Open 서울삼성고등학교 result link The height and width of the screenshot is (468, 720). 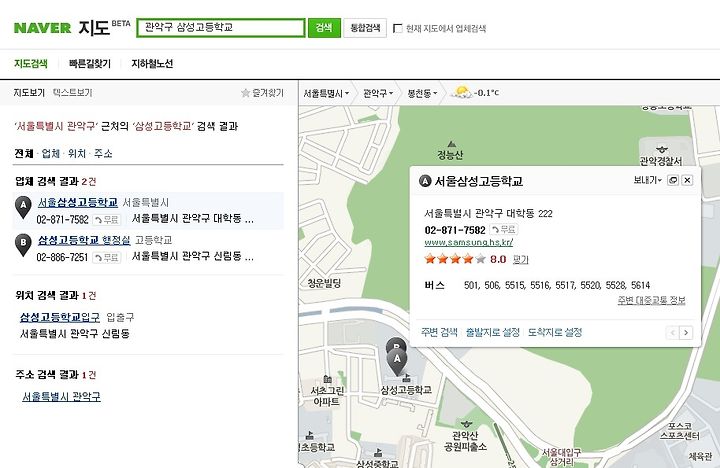click(78, 202)
